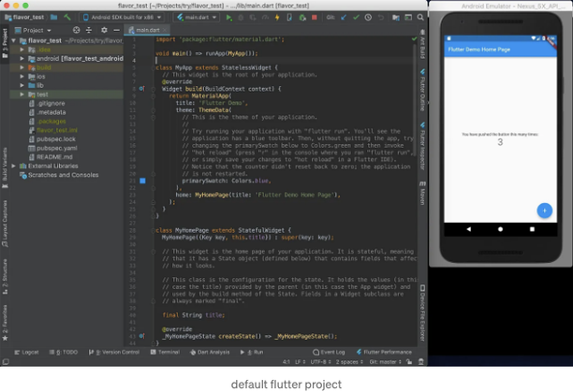Click Git update project blue arrow
Image resolution: width=573 pixels, height=392 pixels.
[344, 17]
